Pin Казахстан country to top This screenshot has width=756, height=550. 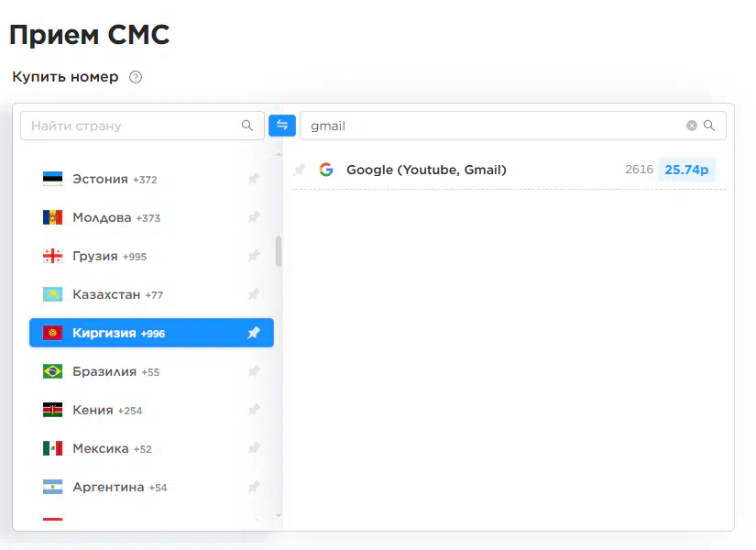coord(254,294)
